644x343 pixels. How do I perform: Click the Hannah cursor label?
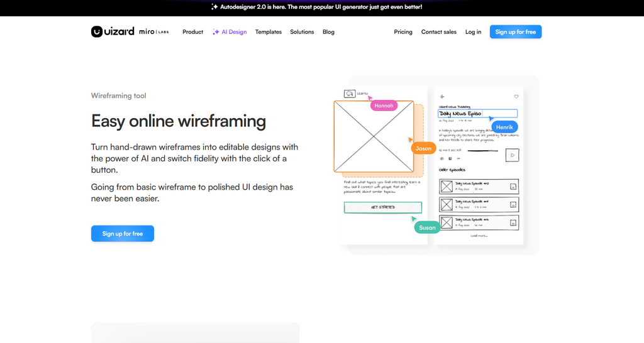(x=384, y=106)
